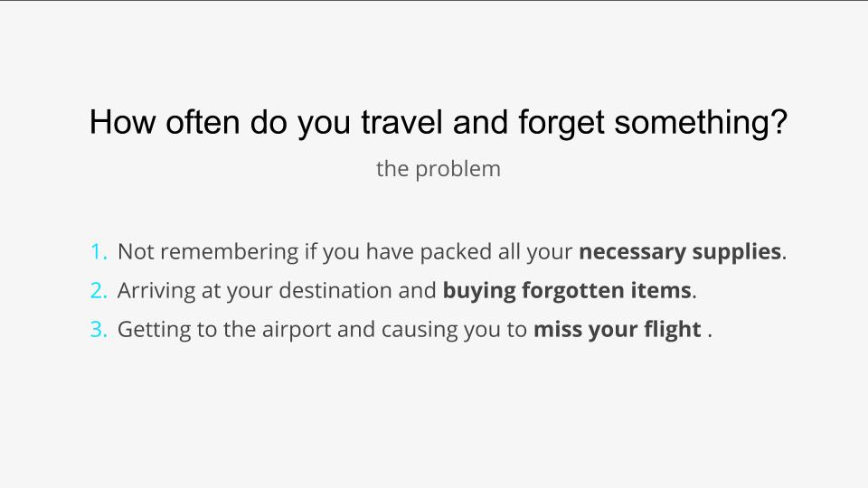Screen dimensions: 868x488
Task: Click the slide title about forgetting something
Action: [x=438, y=123]
